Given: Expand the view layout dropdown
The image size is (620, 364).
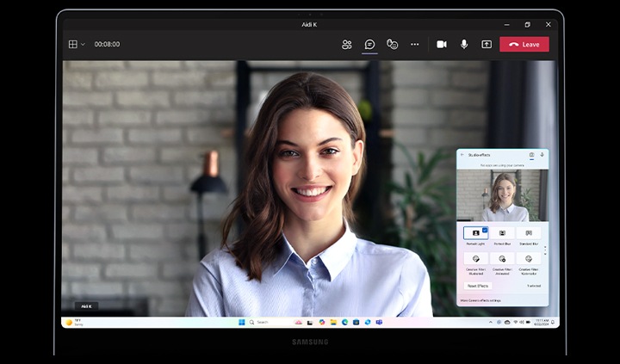Looking at the screenshot, I should pyautogui.click(x=77, y=44).
